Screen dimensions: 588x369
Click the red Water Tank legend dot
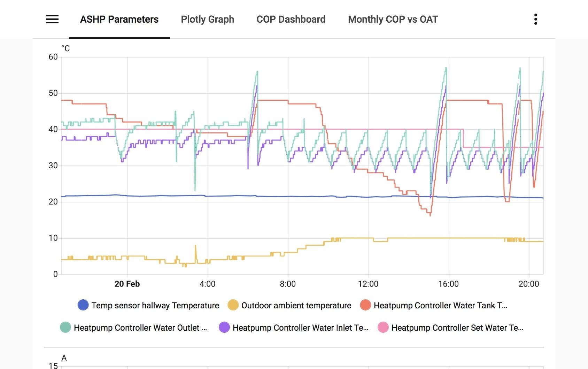[365, 305]
